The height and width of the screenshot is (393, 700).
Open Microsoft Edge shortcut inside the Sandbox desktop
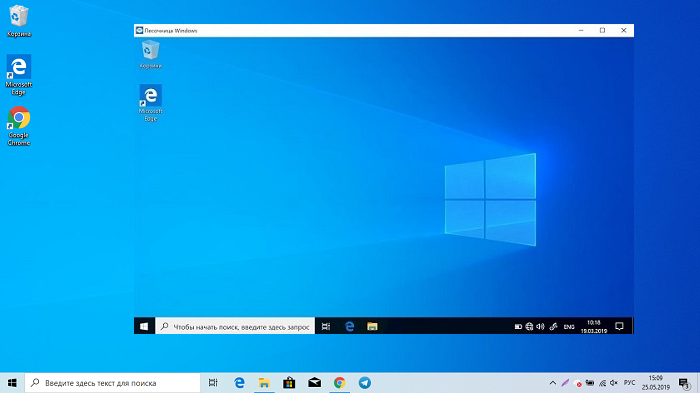[150, 103]
